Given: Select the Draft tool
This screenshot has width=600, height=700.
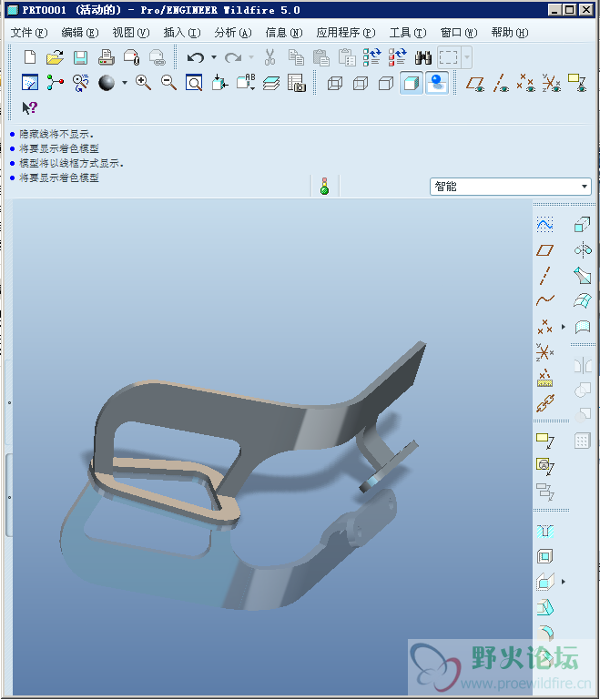Looking at the screenshot, I should pos(544,607).
